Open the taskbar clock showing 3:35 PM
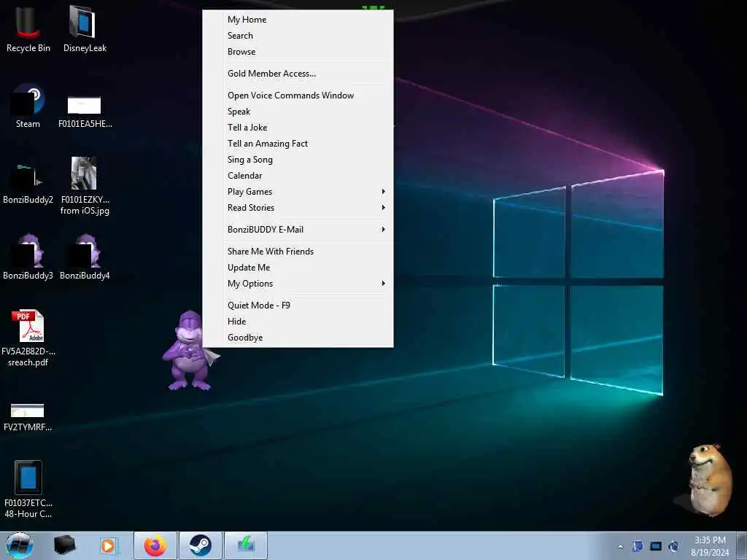 710,546
